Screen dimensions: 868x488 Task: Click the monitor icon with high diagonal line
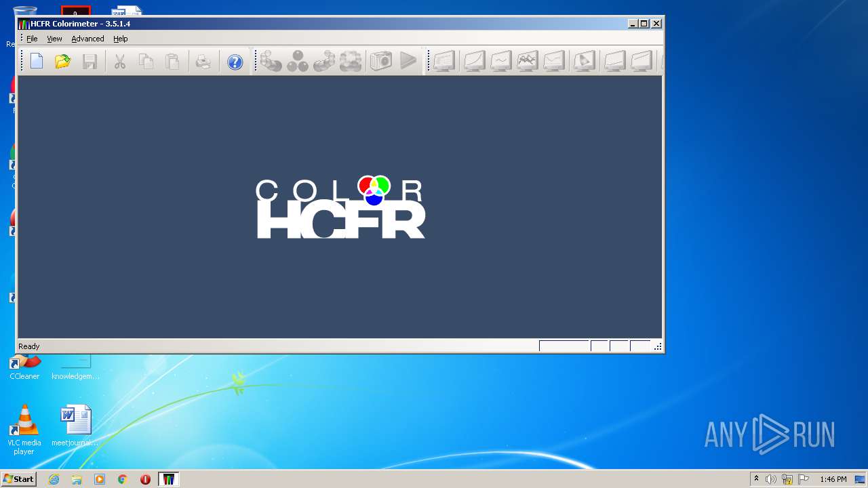(x=642, y=61)
